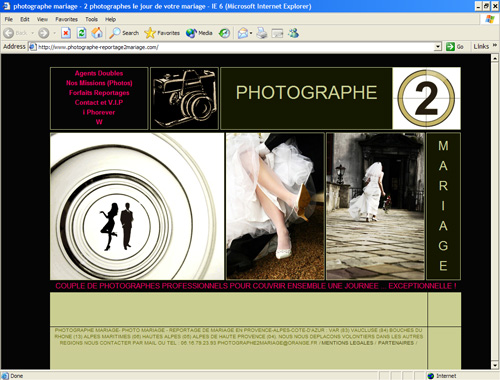This screenshot has height=380, width=500.
Task: Open the Forfaits Reportages link
Action: [99, 93]
